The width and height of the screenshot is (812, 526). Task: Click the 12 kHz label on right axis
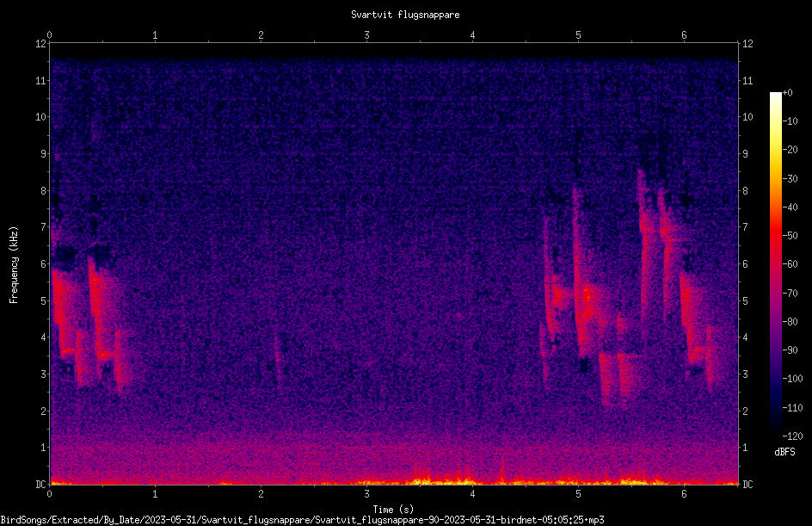pos(747,44)
